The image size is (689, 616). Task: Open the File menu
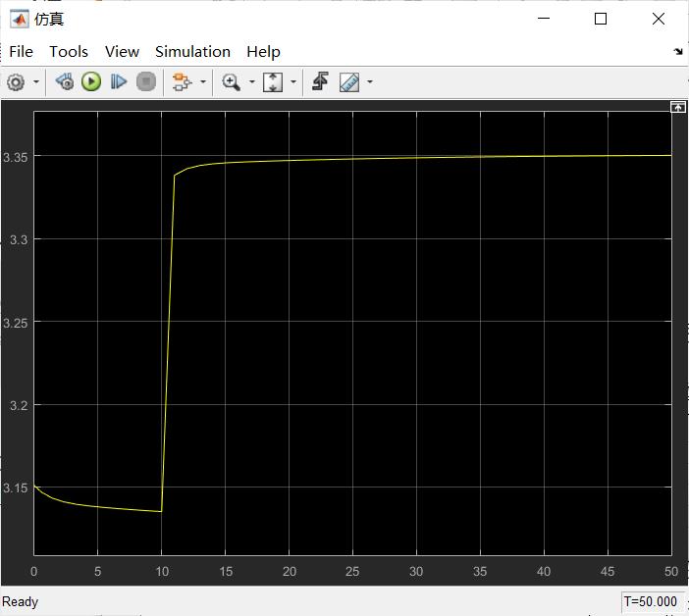point(21,52)
